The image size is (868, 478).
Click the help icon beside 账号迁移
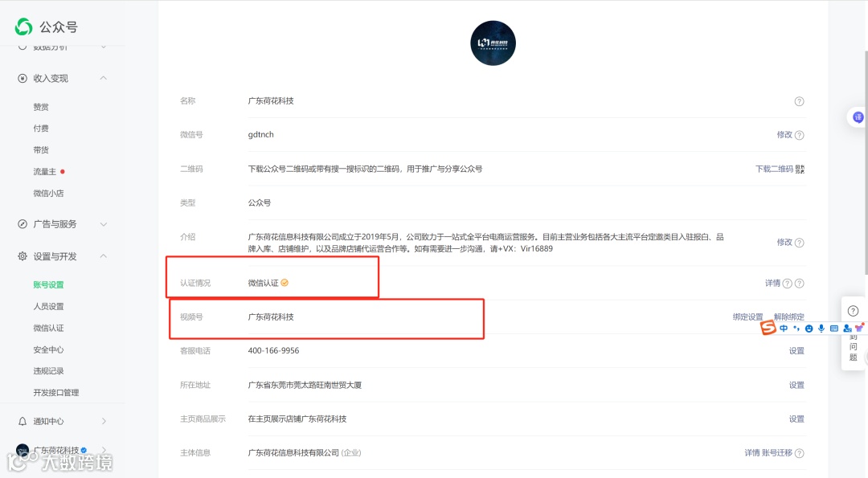click(x=799, y=453)
